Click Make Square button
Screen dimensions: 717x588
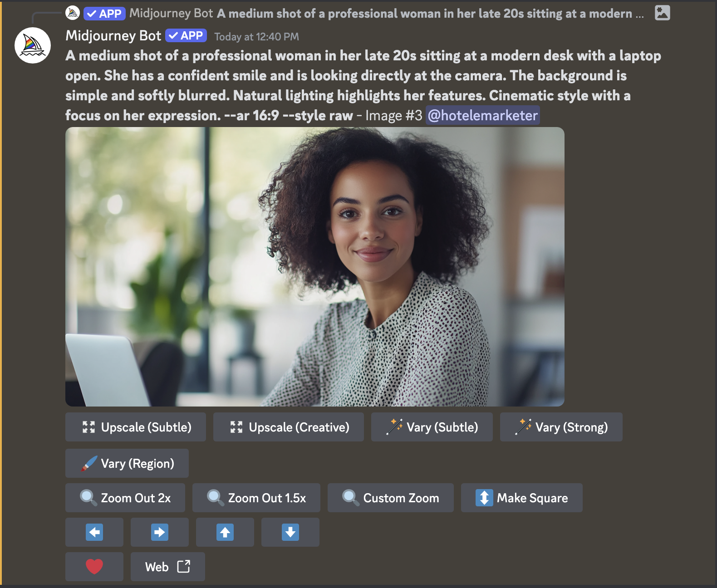(521, 498)
